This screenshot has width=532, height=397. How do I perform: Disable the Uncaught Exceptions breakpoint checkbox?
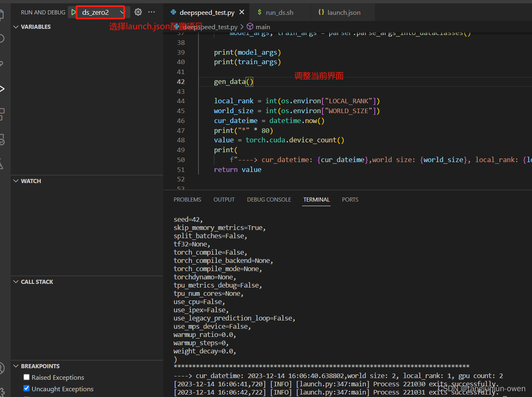[26, 388]
